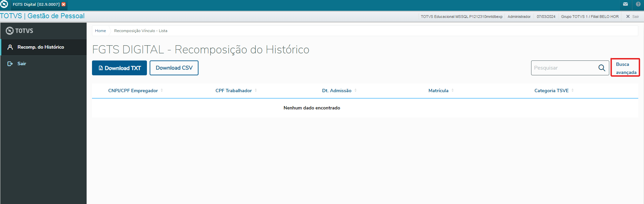This screenshot has width=644, height=204.
Task: Click the sort arrows next to Categoria TSVE
Action: click(573, 91)
